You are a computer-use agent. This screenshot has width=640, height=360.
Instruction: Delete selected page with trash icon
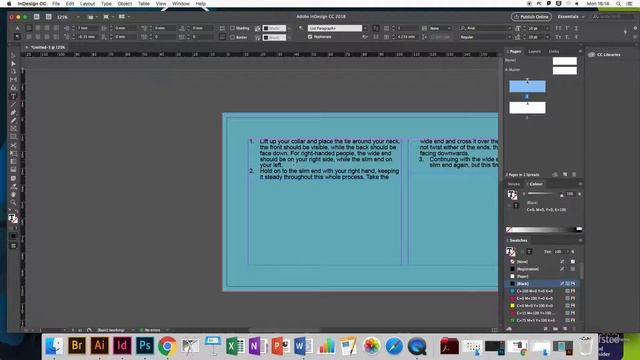(574, 174)
